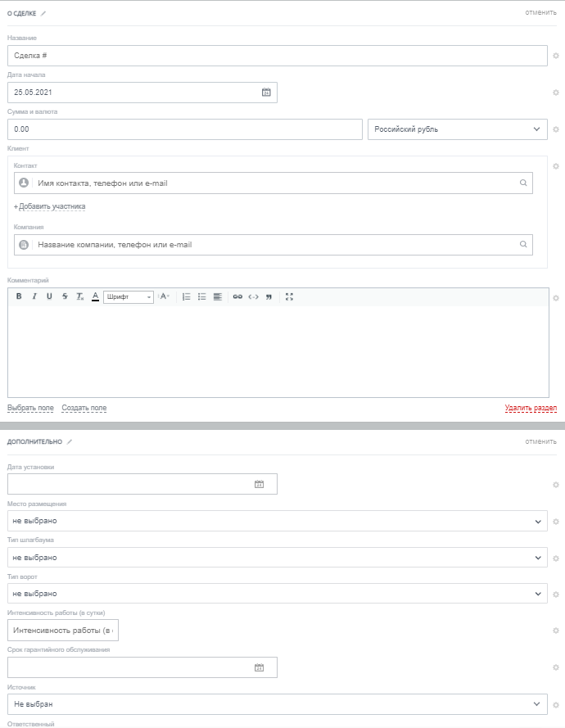Click the Контакт search input field
Image resolution: width=565 pixels, height=728 pixels.
[273, 183]
